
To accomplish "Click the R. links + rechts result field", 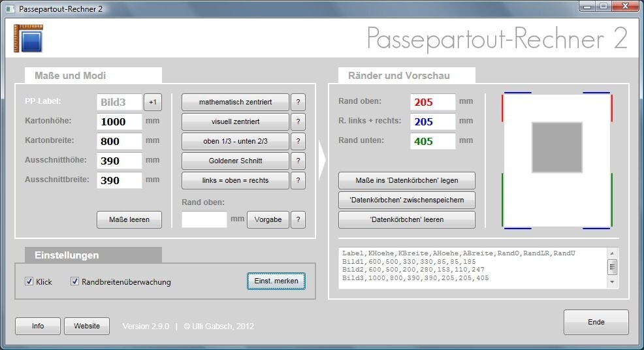I will pyautogui.click(x=433, y=121).
